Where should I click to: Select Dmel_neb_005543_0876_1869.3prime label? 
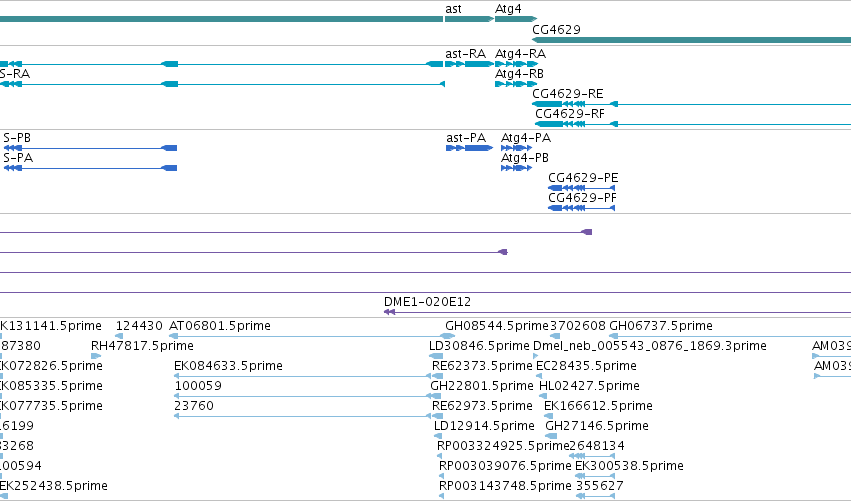pyautogui.click(x=650, y=346)
